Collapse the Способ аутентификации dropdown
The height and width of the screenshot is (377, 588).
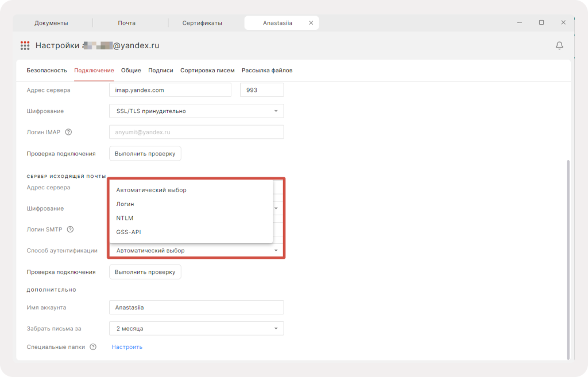point(196,250)
